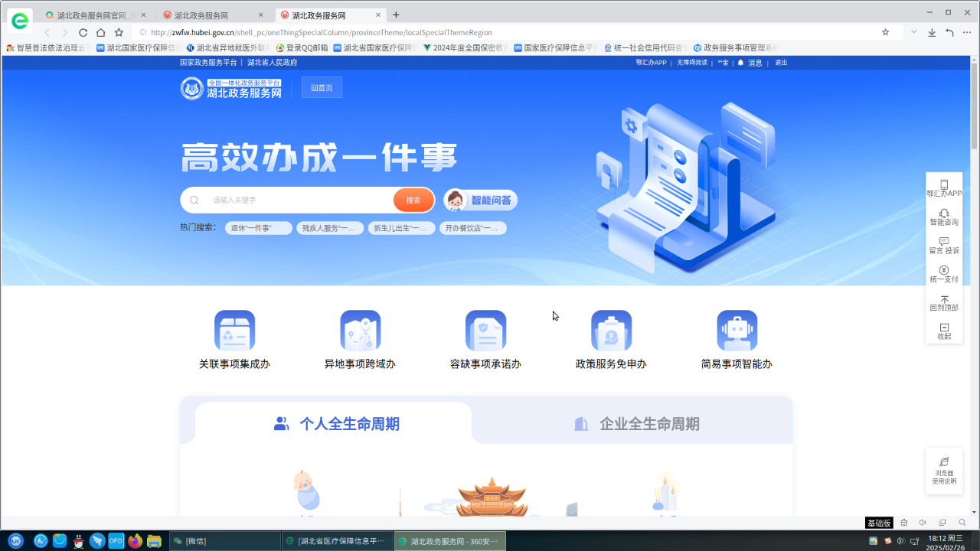Viewport: 980px width, 551px height.
Task: Click the 关联事项集成办 icon
Action: coord(234,331)
